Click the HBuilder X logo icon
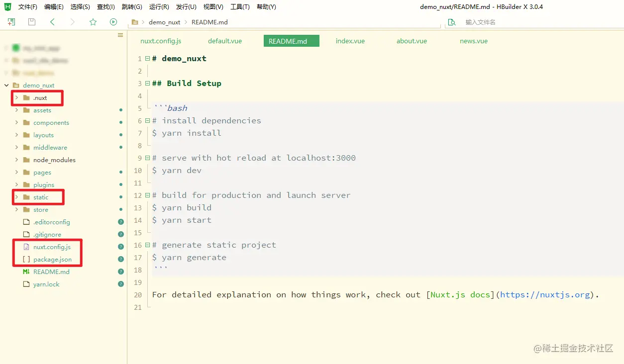 [8, 7]
